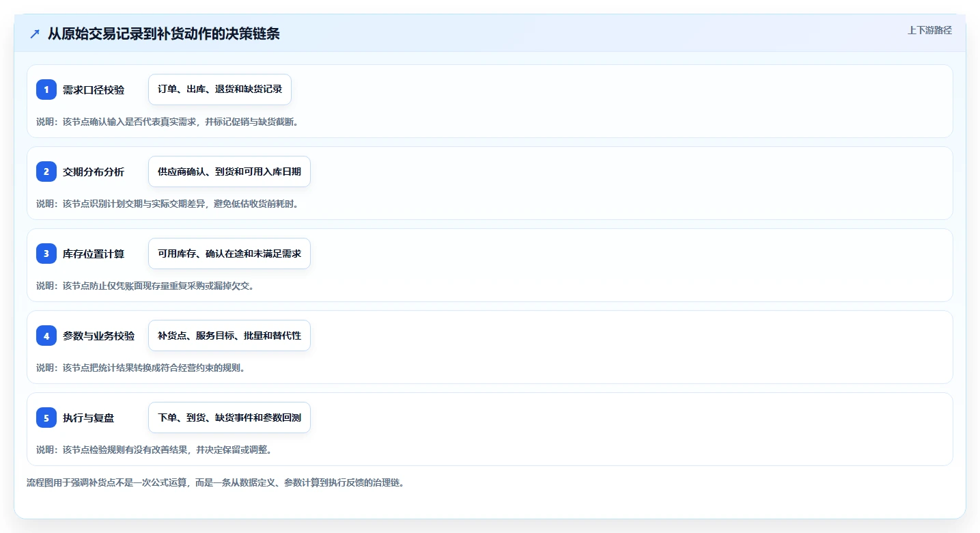Click the step 4 number badge
Viewport: 980px width, 533px height.
(46, 336)
